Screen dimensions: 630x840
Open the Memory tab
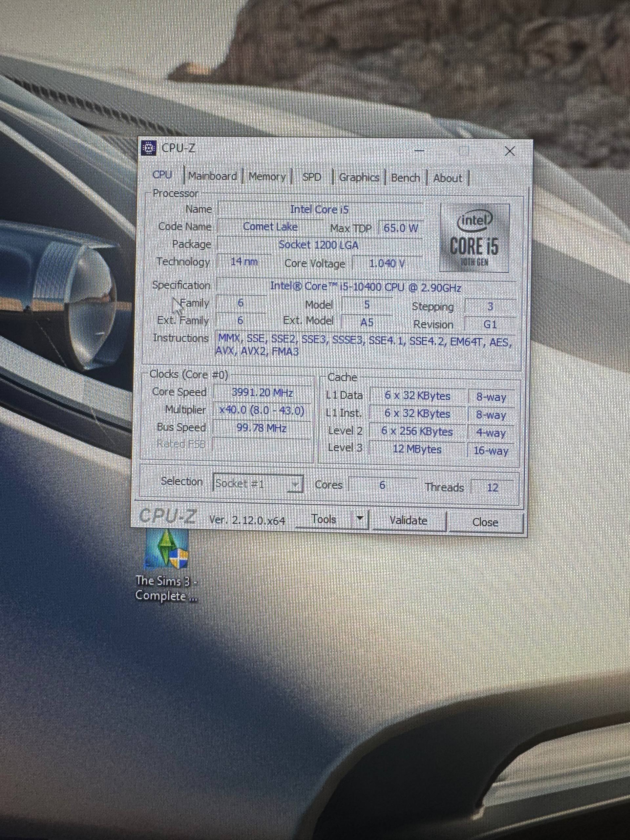click(x=267, y=177)
